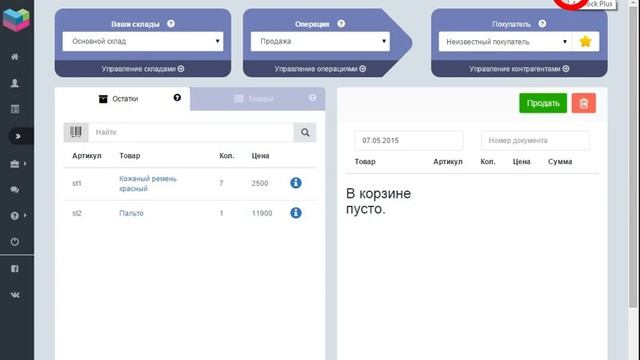Viewport: 640px width, 360px height.
Task: Switch to the Товары tab
Action: (x=258, y=99)
